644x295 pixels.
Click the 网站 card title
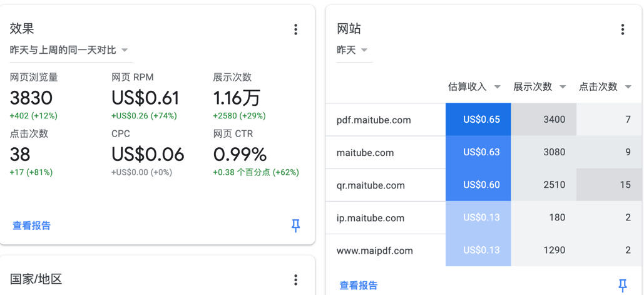(349, 29)
